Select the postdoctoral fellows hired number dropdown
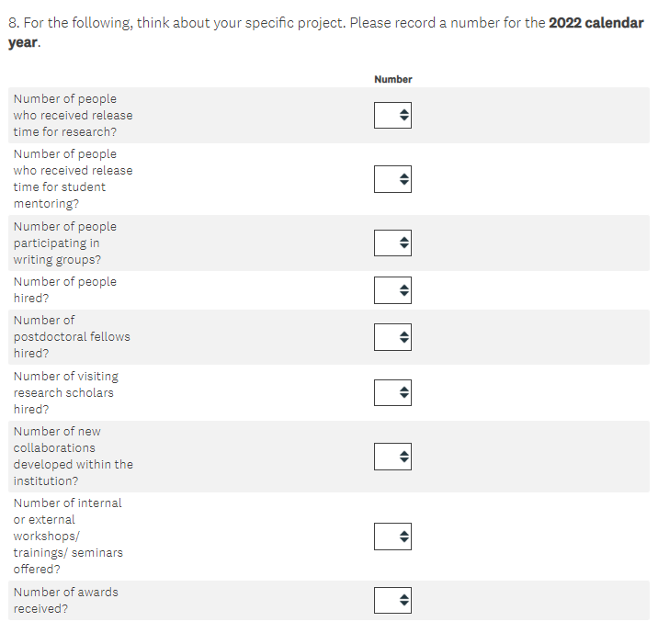The image size is (658, 644). click(x=392, y=336)
